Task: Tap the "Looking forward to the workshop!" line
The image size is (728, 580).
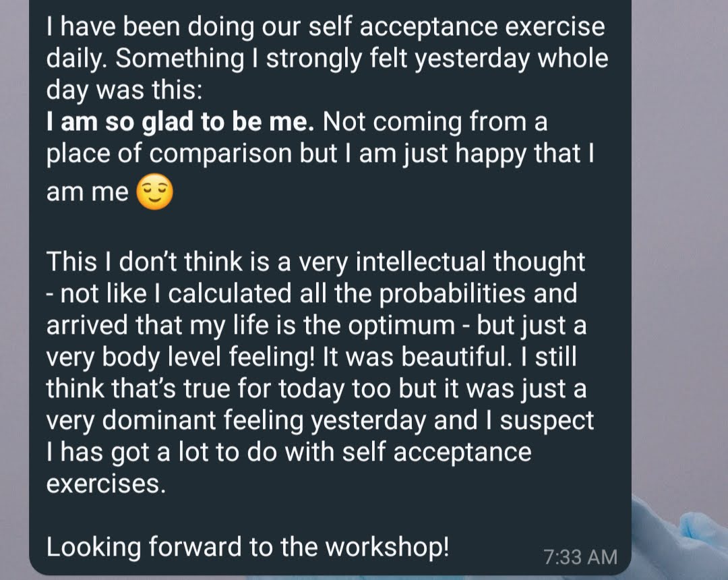Action: click(x=247, y=546)
